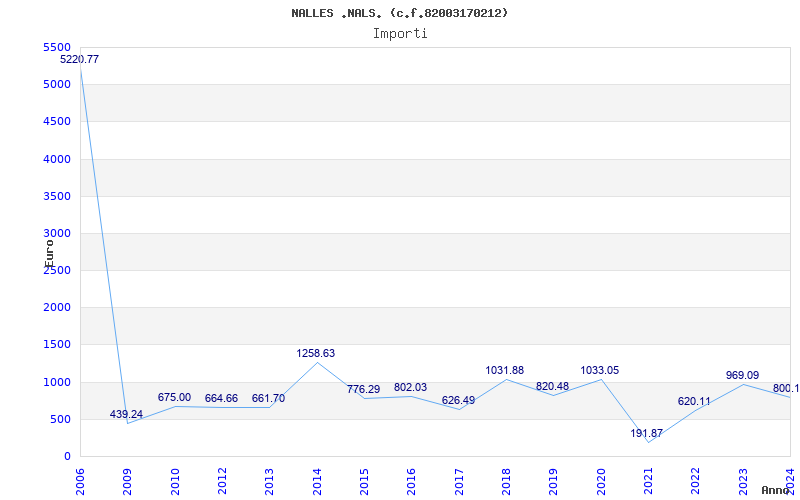This screenshot has width=800, height=500.
Task: Click the y-axis tick 5500
Action: (57, 47)
